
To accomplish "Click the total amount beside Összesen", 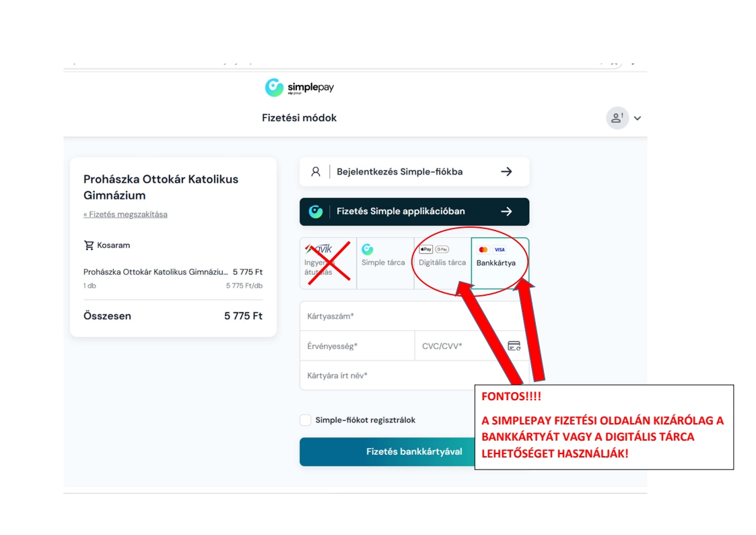I will (x=244, y=316).
